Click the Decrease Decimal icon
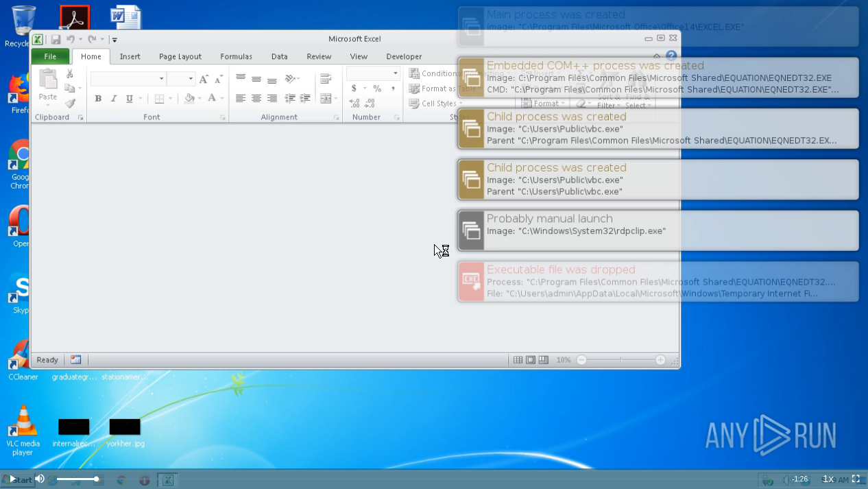Image resolution: width=868 pixels, height=489 pixels. 370,104
